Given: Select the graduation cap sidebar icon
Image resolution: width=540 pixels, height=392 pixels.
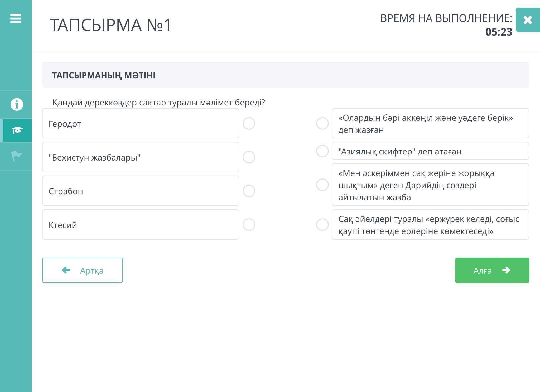Looking at the screenshot, I should [17, 130].
